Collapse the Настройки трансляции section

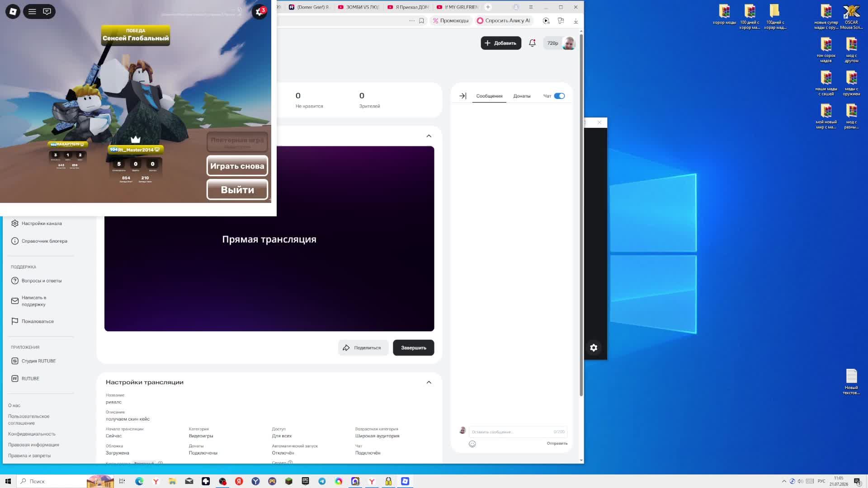point(429,382)
